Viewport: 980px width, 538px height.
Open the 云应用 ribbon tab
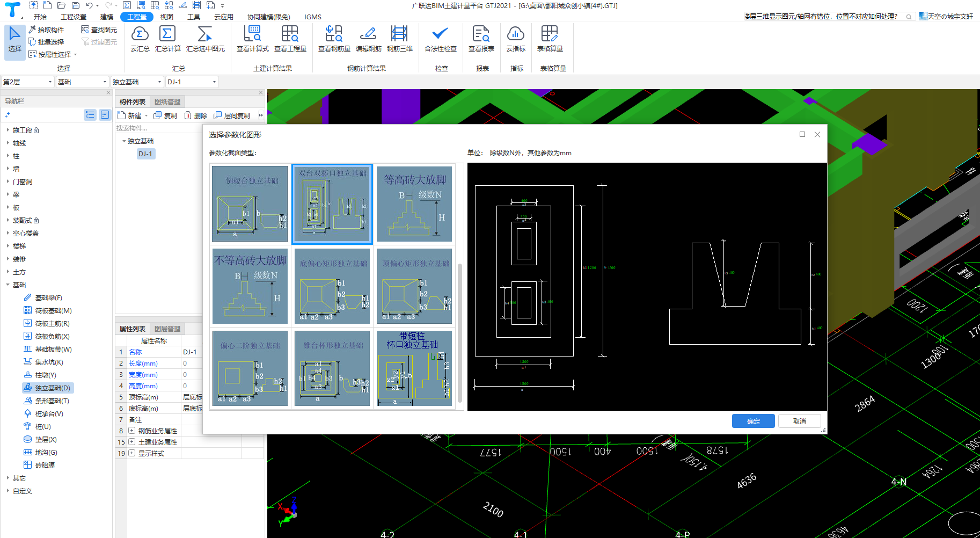(x=224, y=17)
